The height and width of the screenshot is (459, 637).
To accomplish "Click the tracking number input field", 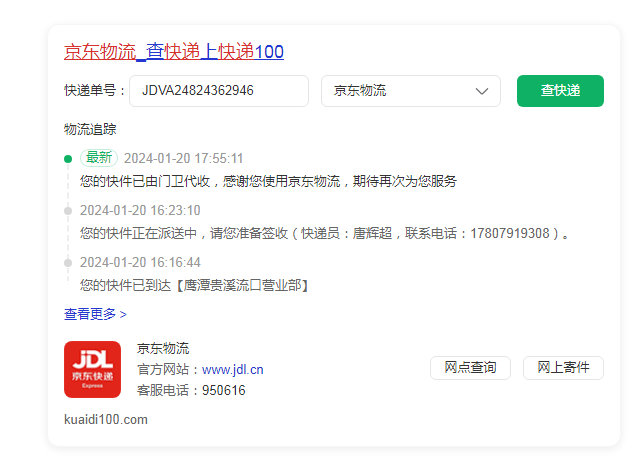I will click(219, 91).
